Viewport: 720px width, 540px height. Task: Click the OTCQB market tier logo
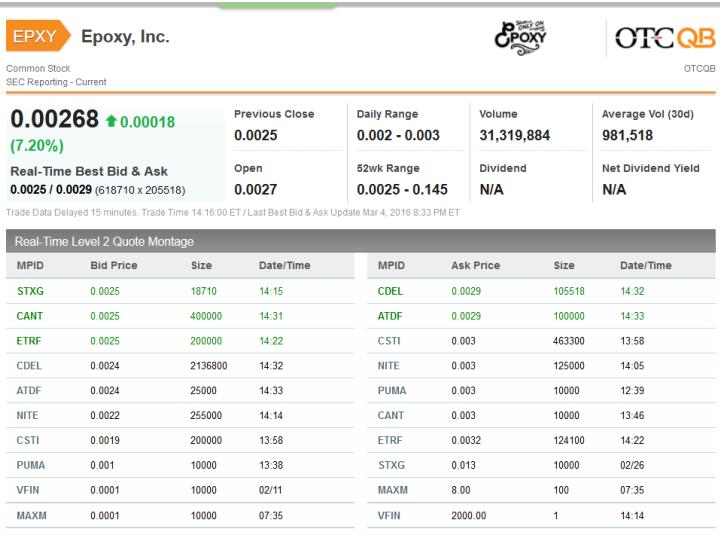click(663, 38)
